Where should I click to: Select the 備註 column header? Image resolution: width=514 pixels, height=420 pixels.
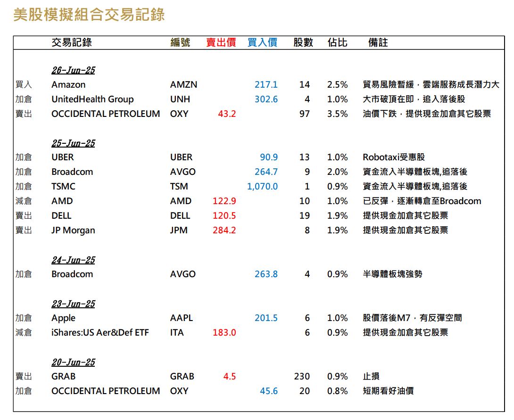tap(378, 42)
